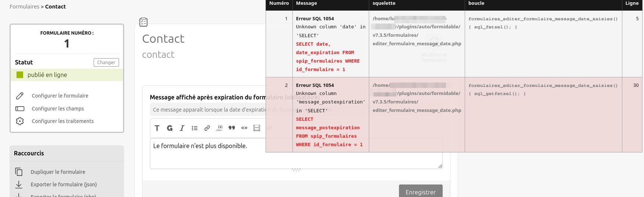
Task: Insert a bulleted list via toolbar
Action: point(195,128)
